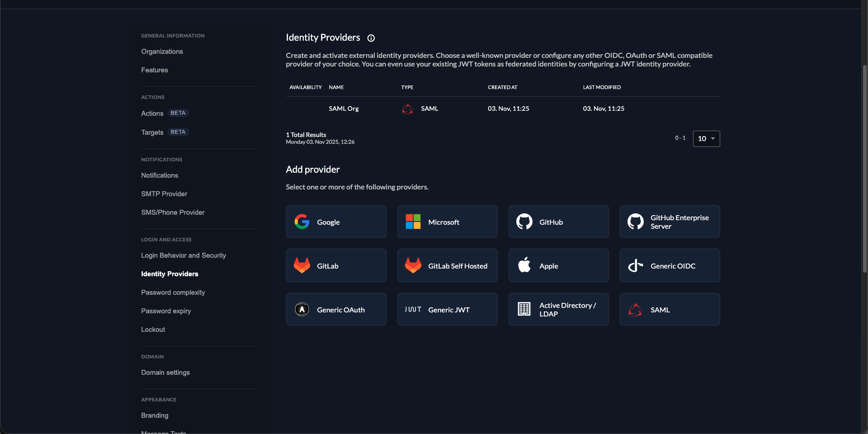868x434 pixels.
Task: Click the GitHub Enterprise Server icon
Action: coord(636,222)
